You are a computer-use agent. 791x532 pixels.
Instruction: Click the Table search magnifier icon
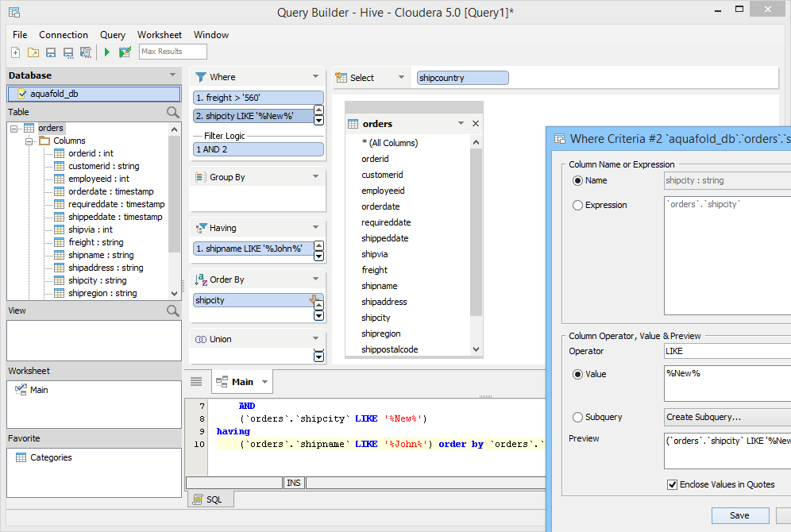172,112
